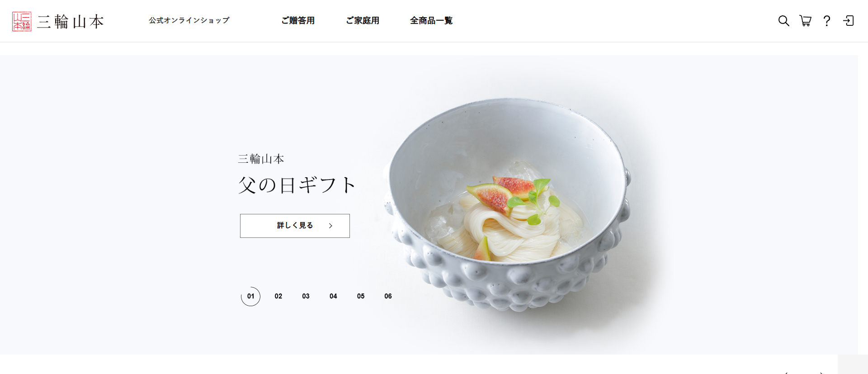Image resolution: width=868 pixels, height=374 pixels.
Task: Click the 公式オンラインショップ link
Action: click(x=189, y=21)
